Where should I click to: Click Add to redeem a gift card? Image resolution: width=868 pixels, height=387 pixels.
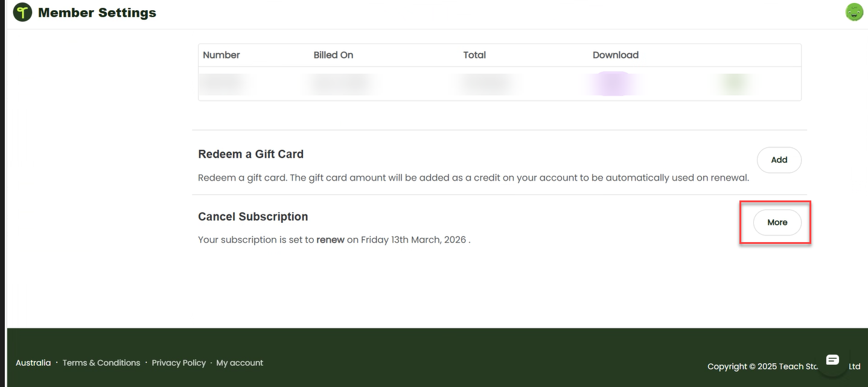(x=779, y=160)
